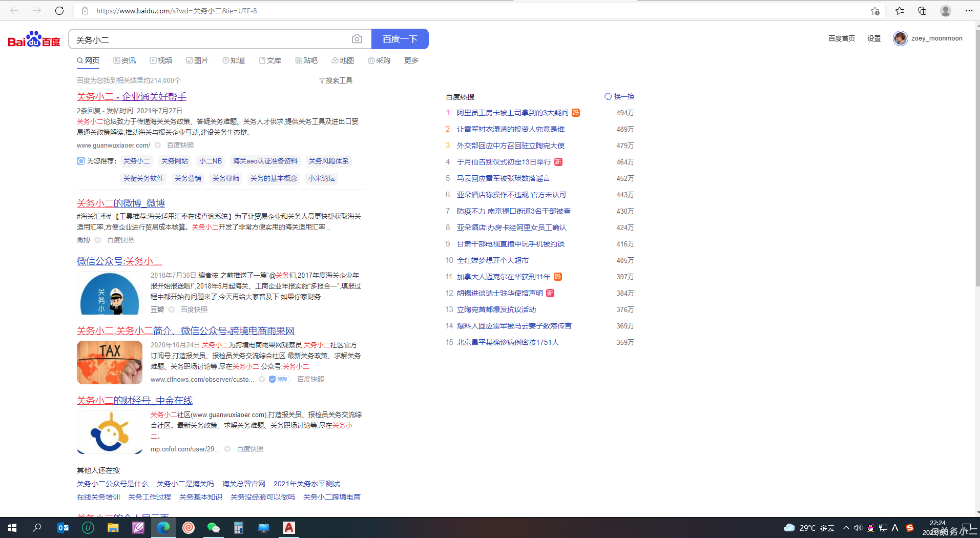
Task: Click the network tray icon
Action: (883, 528)
